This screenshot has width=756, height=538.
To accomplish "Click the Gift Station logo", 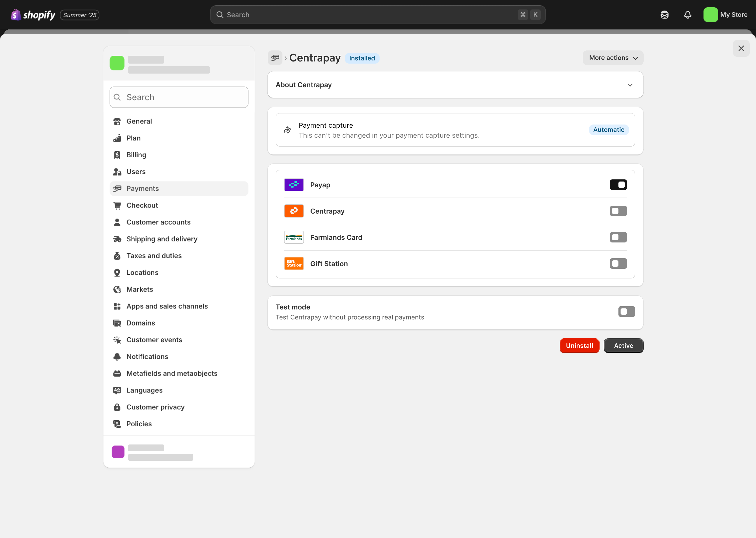I will tap(293, 264).
